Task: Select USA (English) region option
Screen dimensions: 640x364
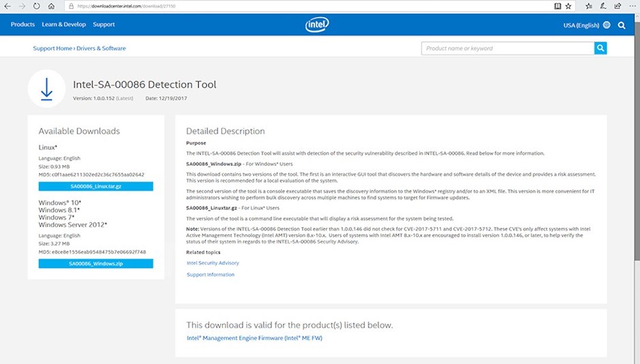Action: pos(581,25)
